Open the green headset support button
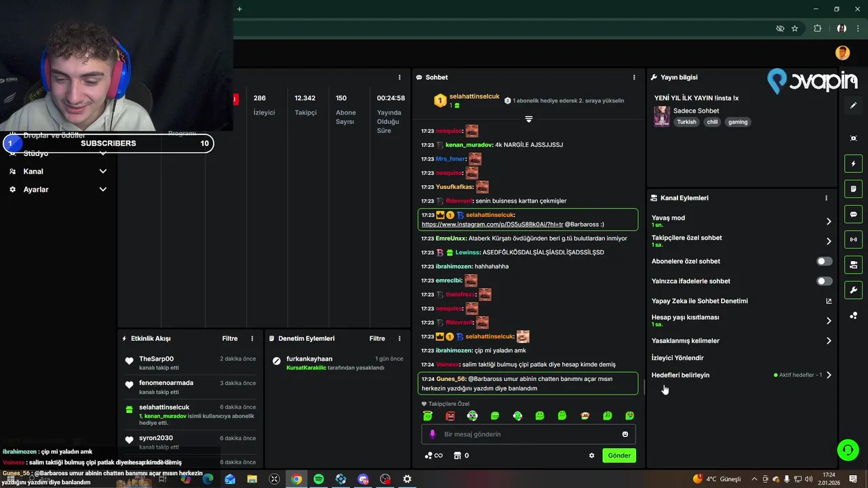The width and height of the screenshot is (868, 488). [x=847, y=450]
